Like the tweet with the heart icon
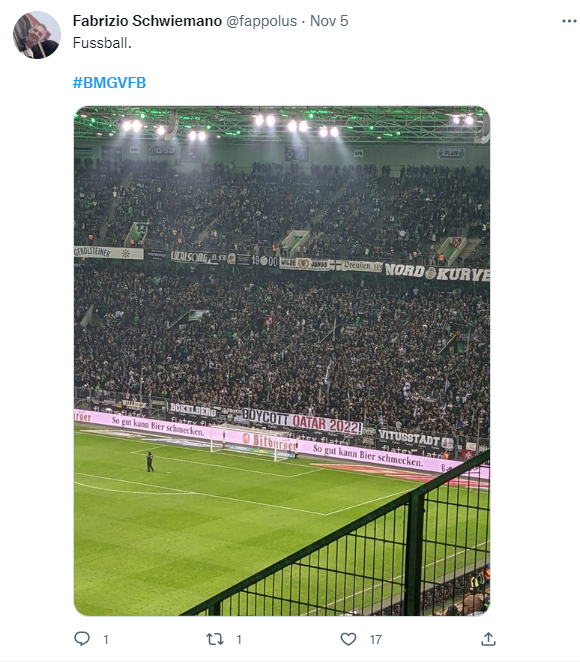The height and width of the screenshot is (662, 580). 348,639
